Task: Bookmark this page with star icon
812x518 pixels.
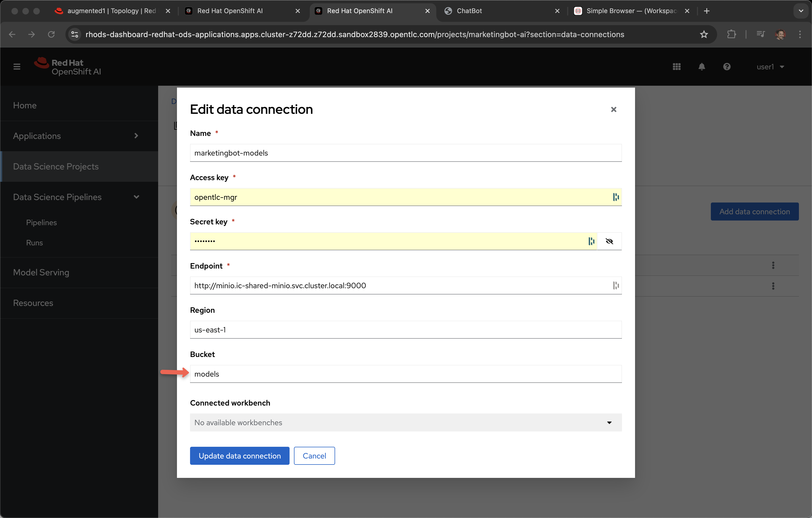Action: point(704,34)
